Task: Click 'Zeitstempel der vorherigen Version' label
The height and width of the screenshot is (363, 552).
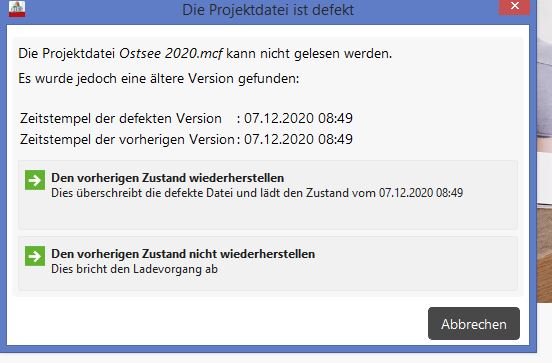Action: (127, 140)
